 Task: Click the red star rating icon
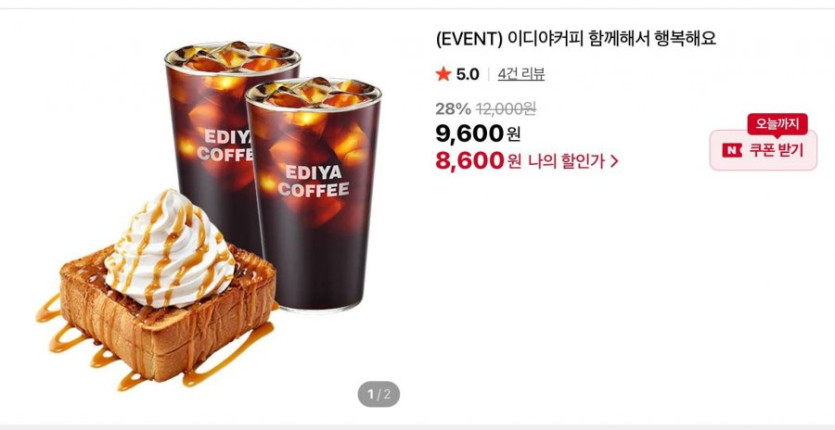[443, 74]
